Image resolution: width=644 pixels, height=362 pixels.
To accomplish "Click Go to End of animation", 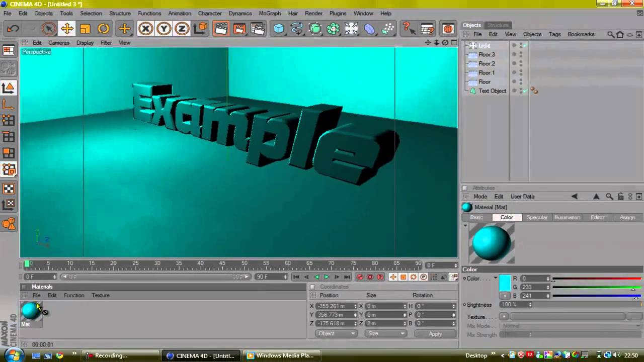I will [347, 277].
